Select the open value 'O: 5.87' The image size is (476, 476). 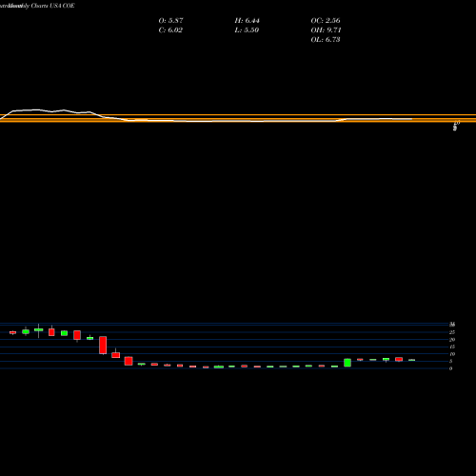(x=170, y=20)
